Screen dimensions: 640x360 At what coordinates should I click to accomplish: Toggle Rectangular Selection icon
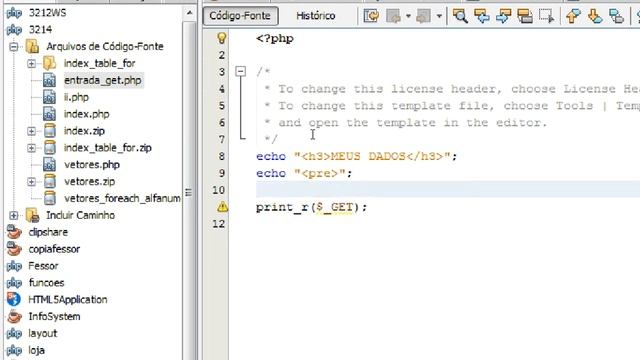click(547, 16)
